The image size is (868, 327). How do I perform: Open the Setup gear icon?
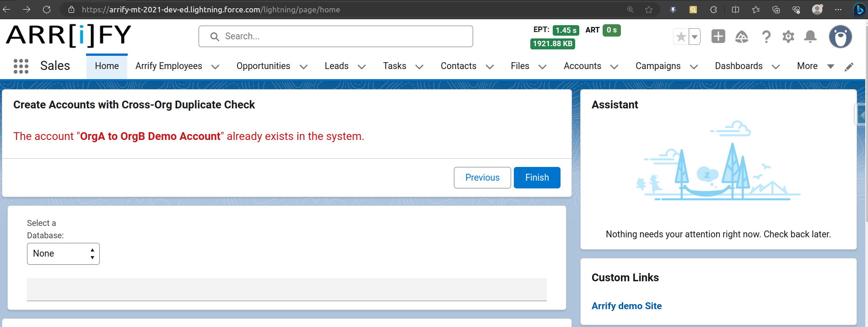tap(788, 37)
